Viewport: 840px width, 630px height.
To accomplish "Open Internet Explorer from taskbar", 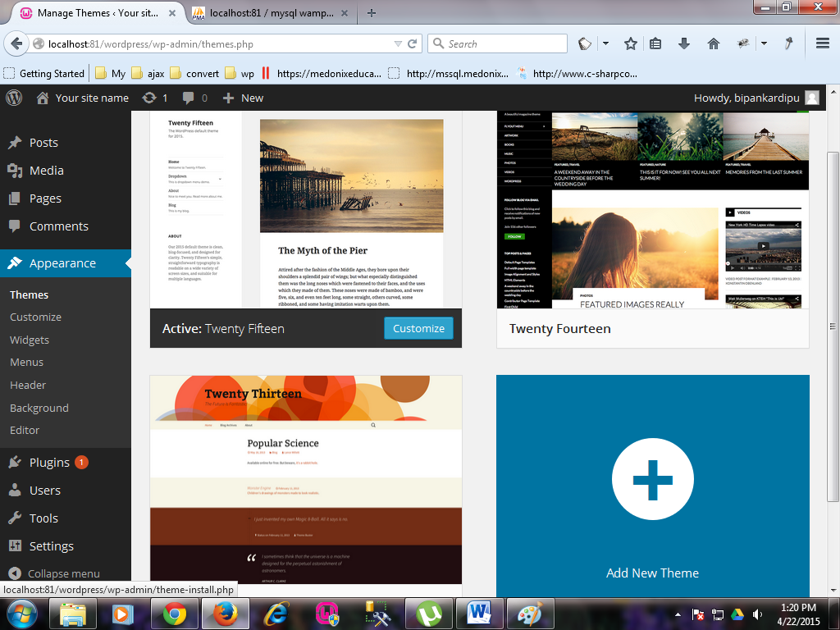I will (276, 614).
